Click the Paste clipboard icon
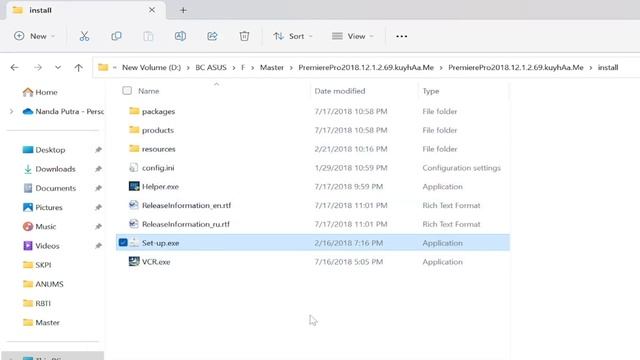The image size is (640, 360). click(x=148, y=36)
